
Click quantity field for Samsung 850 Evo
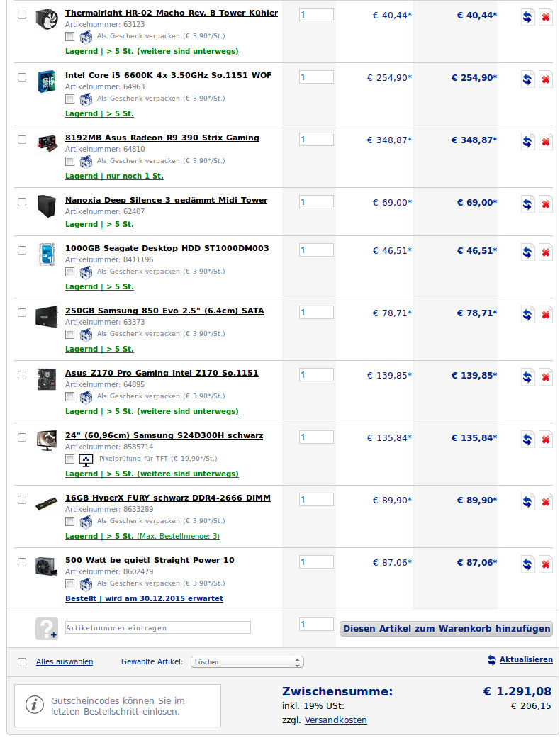tap(316, 313)
